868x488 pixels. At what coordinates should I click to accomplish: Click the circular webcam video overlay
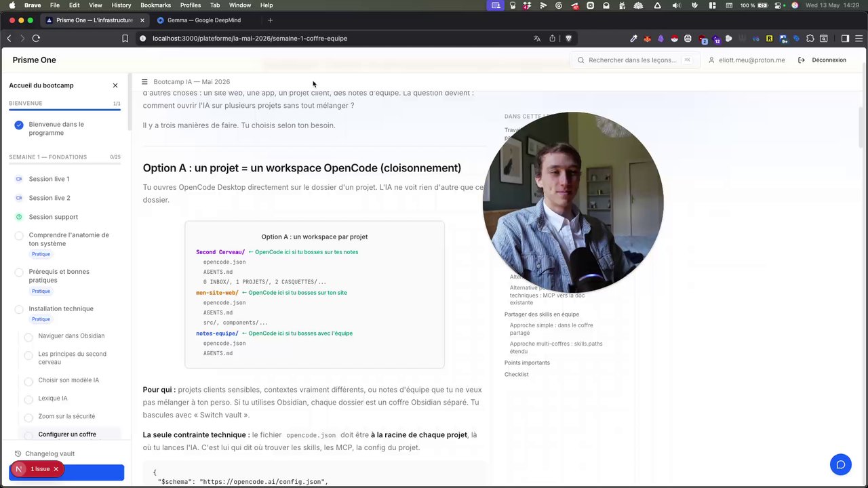pos(573,203)
